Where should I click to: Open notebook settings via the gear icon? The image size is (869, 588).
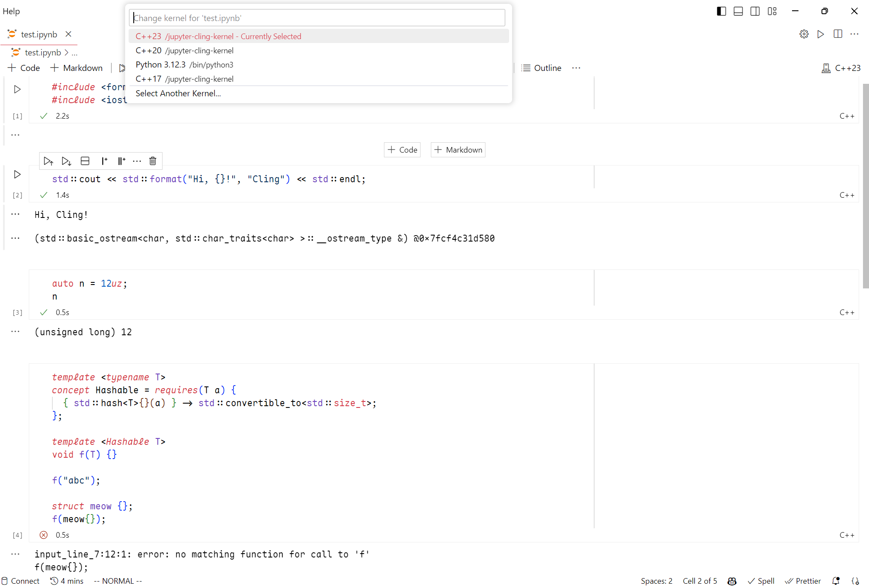804,34
